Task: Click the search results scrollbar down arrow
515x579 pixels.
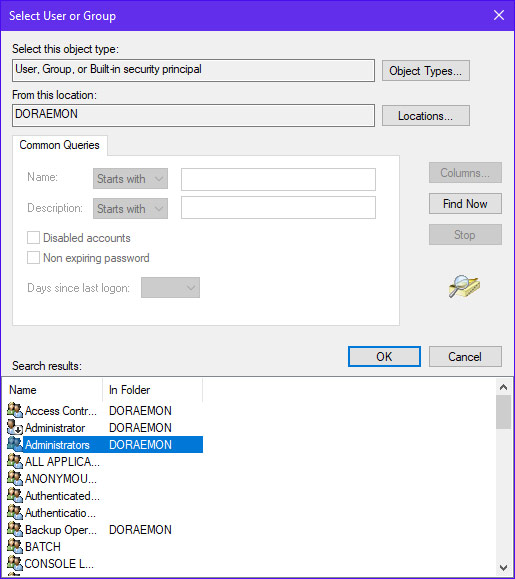Action: (503, 567)
